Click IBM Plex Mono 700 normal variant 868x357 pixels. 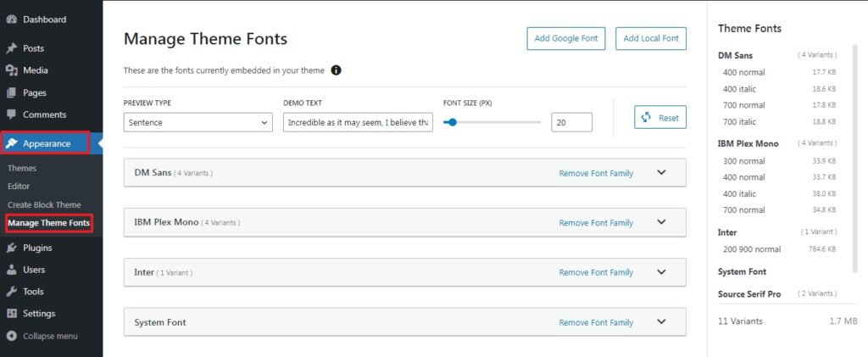743,209
